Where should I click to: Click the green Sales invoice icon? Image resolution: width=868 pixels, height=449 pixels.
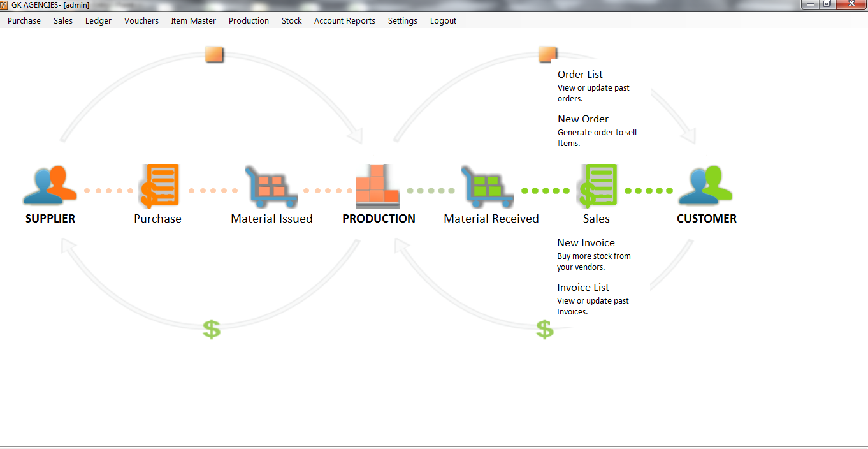(x=597, y=186)
